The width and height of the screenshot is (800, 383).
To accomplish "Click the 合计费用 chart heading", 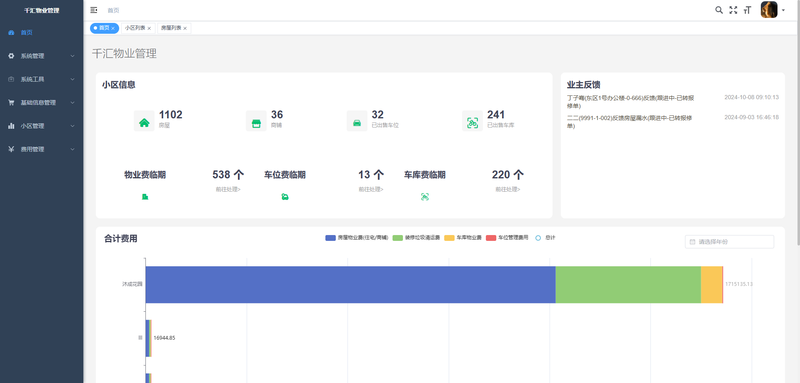I will (120, 238).
